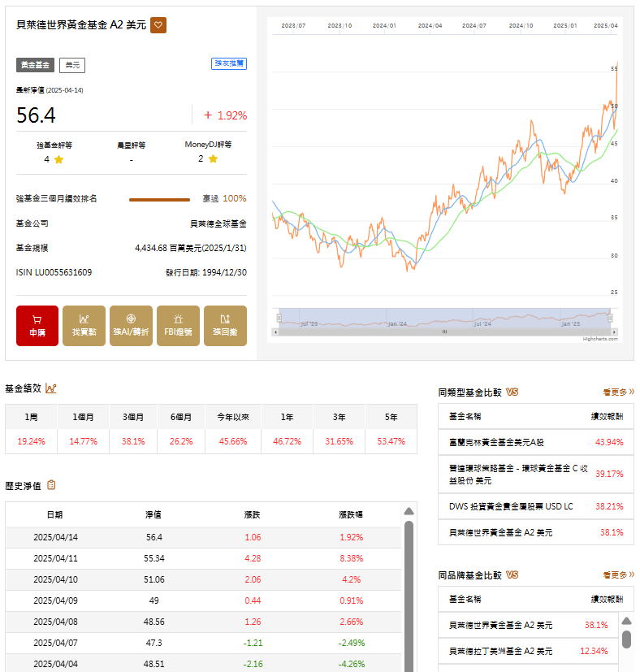Click the ISIN LU0055631609 text
This screenshot has height=672, width=640.
54,272
